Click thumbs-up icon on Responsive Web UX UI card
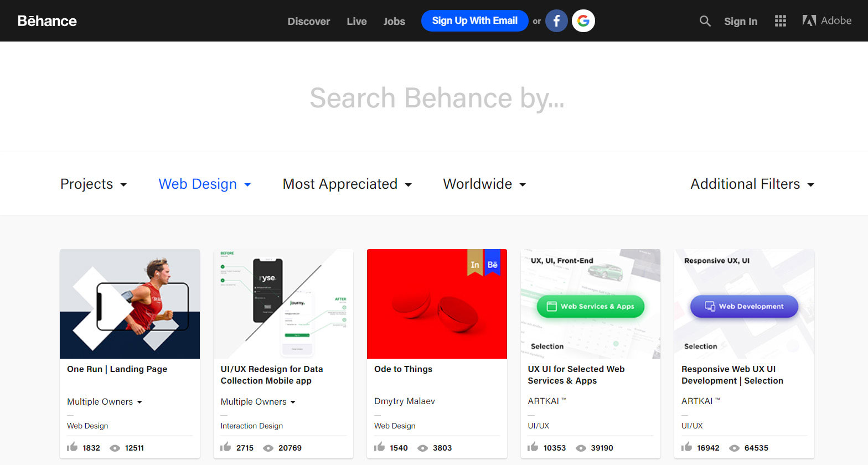The height and width of the screenshot is (465, 868). coord(686,447)
